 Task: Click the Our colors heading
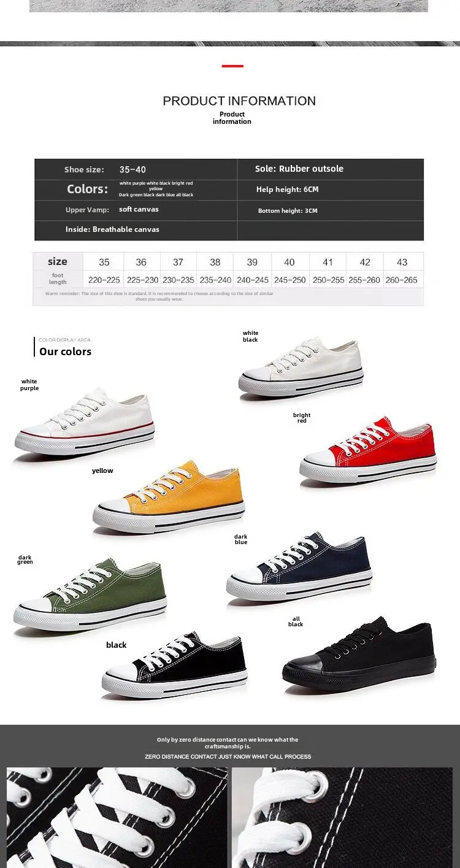click(x=65, y=351)
